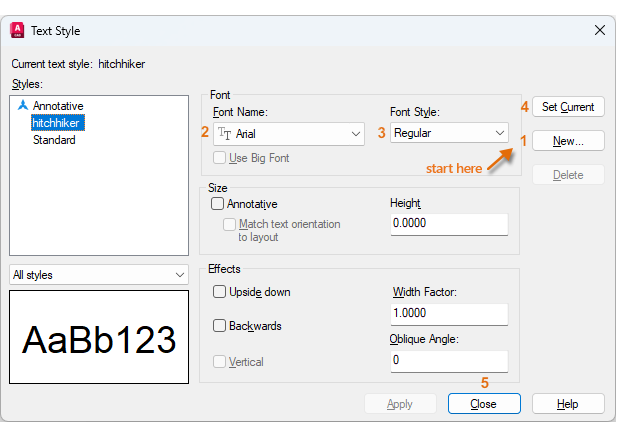Focus the Width Factor field
The image size is (621, 436).
coord(449,314)
